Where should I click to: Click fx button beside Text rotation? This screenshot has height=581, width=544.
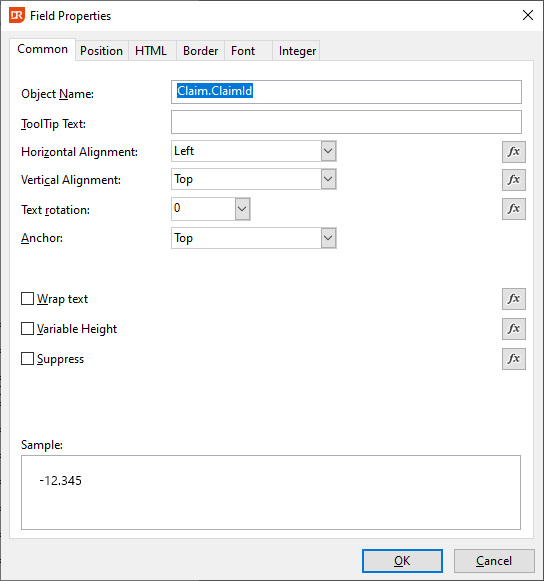[x=514, y=209]
